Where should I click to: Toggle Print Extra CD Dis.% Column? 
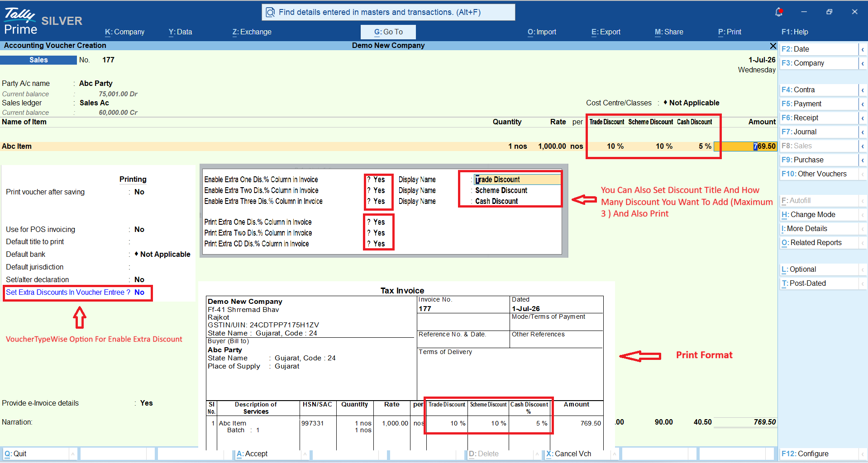click(x=379, y=244)
